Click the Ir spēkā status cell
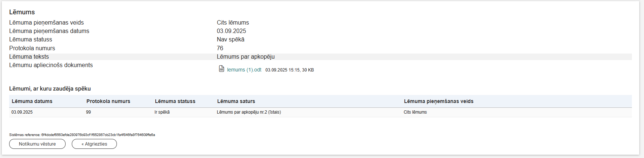The image size is (644, 158). tap(162, 112)
